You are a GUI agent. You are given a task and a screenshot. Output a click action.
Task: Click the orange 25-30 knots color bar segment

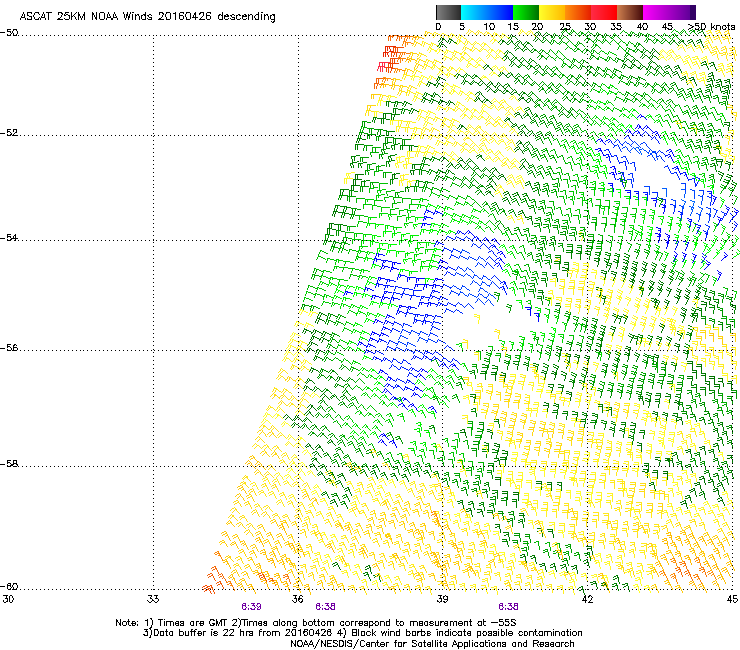click(578, 12)
